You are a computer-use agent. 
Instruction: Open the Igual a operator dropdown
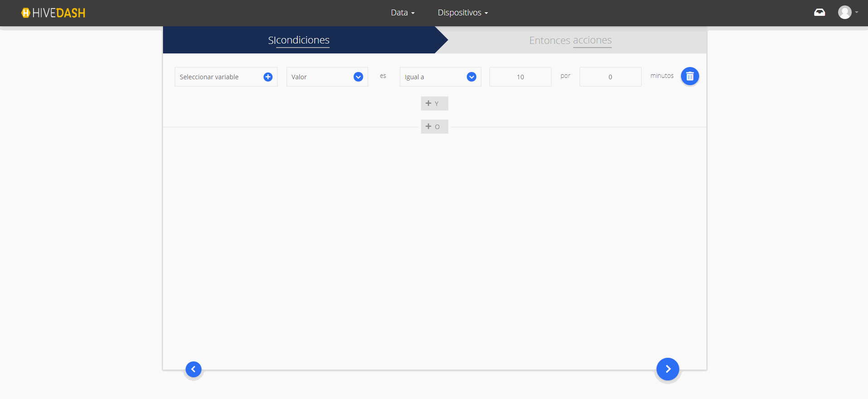click(432, 77)
